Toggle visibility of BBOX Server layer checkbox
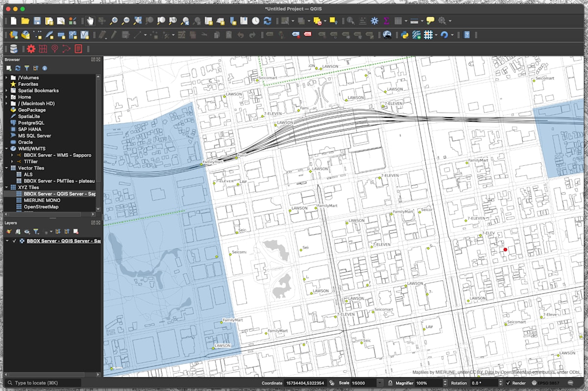Image resolution: width=588 pixels, height=391 pixels. pyautogui.click(x=14, y=241)
